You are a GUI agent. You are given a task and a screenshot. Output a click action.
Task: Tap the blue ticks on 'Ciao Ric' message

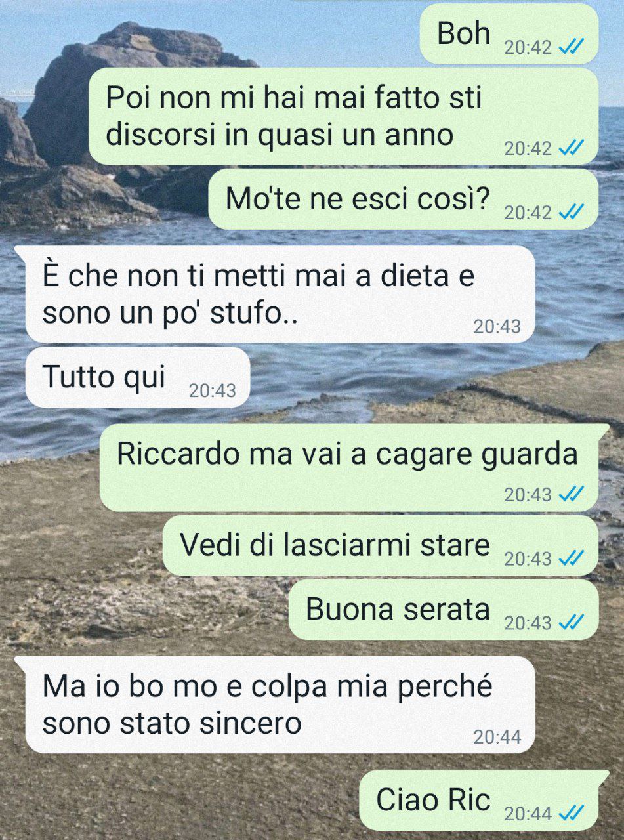[570, 814]
